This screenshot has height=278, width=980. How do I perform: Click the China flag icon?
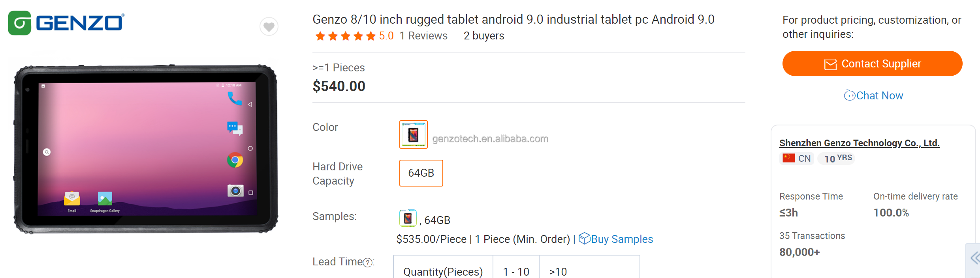tap(789, 158)
